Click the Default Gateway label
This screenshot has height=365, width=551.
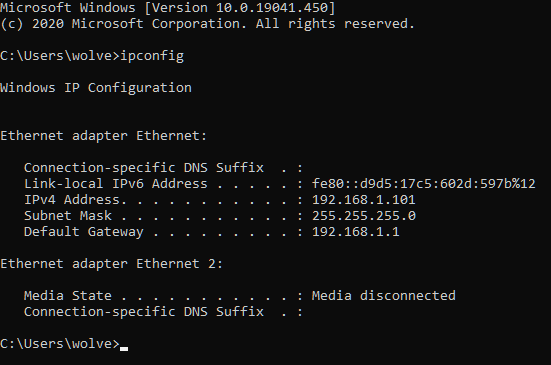click(x=84, y=232)
